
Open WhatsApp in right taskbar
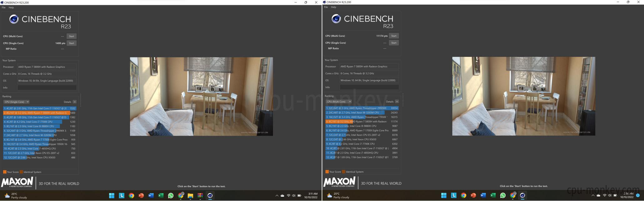coord(503,195)
